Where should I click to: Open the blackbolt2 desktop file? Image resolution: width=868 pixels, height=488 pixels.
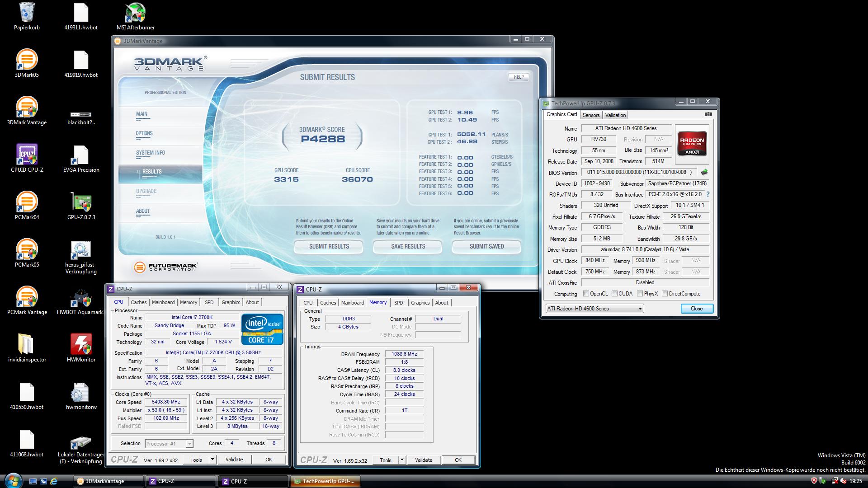(81, 118)
